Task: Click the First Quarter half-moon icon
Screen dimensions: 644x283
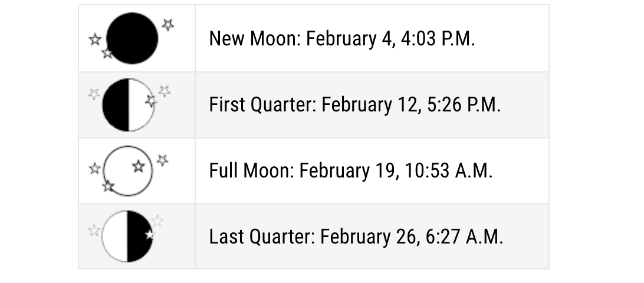Action: [x=127, y=105]
